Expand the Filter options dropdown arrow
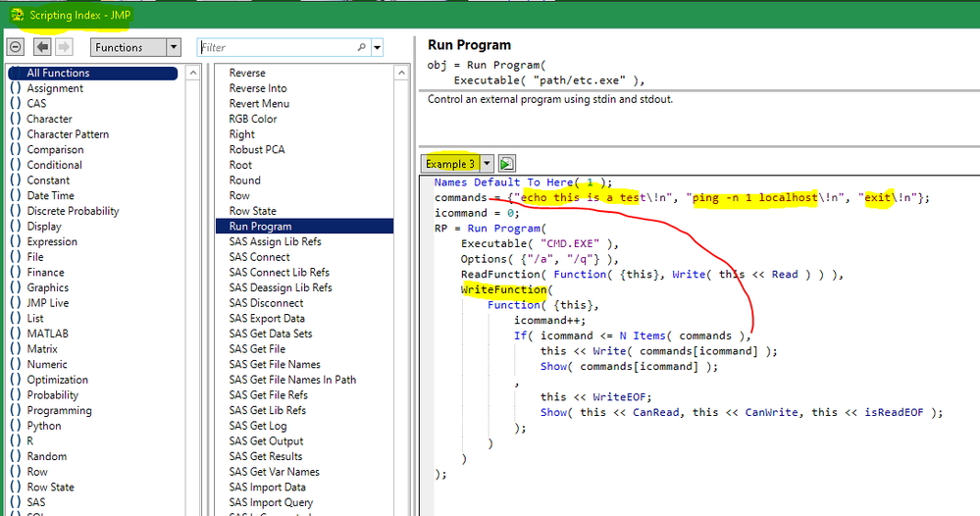 (378, 47)
